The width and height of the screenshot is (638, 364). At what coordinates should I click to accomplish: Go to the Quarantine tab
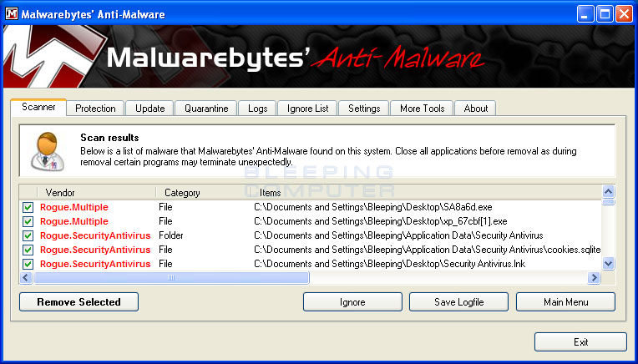click(x=206, y=109)
